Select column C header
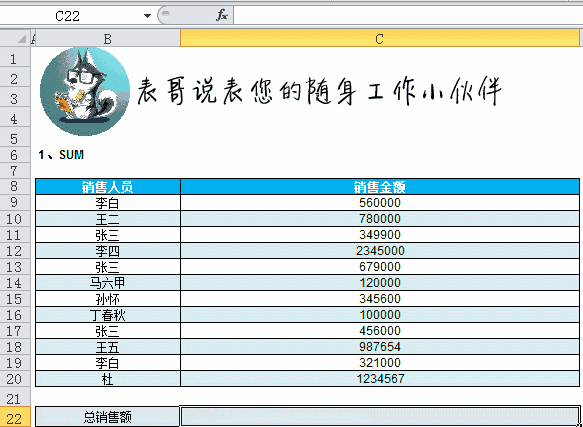The image size is (583, 427). pos(380,39)
